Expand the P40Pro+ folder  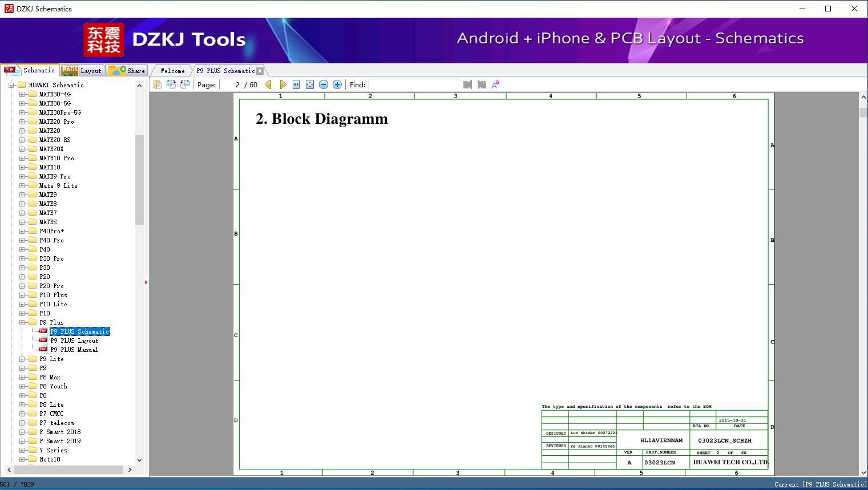click(22, 231)
